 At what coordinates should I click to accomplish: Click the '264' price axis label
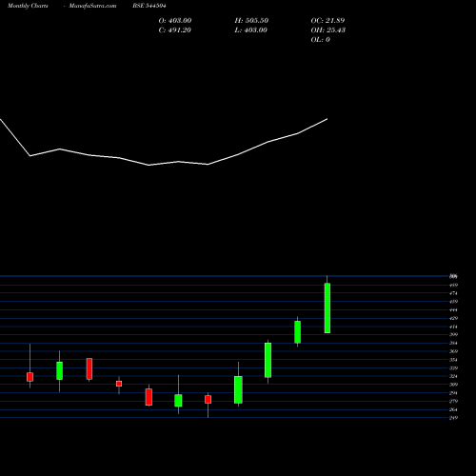click(453, 409)
